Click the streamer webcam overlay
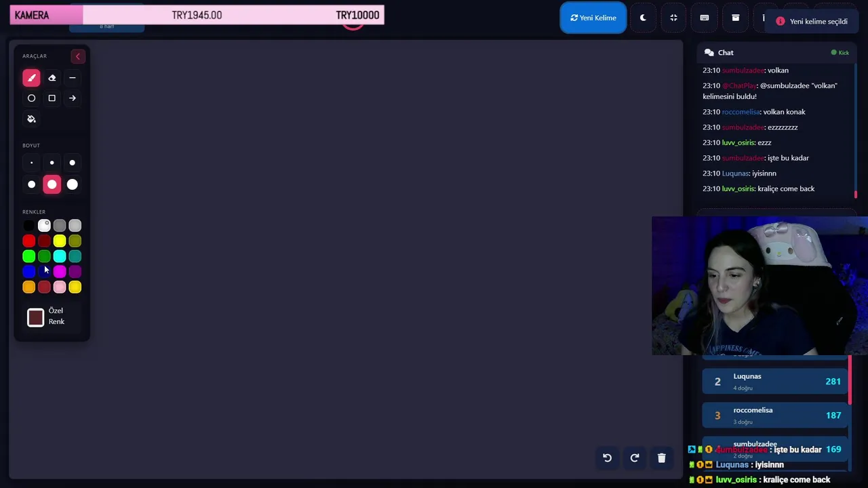868x488 pixels. [759, 286]
